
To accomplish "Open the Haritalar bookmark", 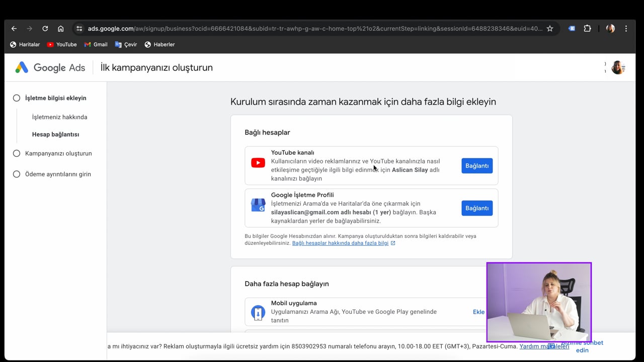I will coord(25,44).
